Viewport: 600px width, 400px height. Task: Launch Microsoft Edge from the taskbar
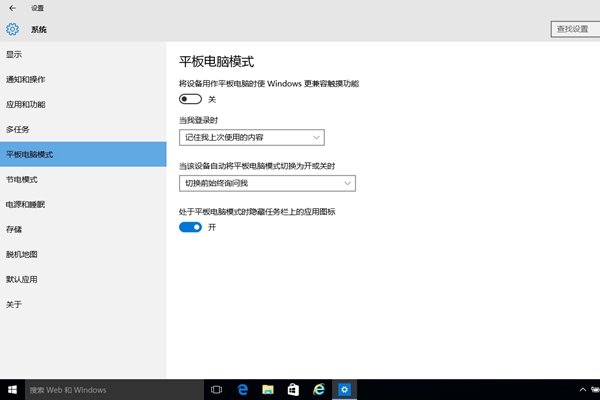point(243,390)
